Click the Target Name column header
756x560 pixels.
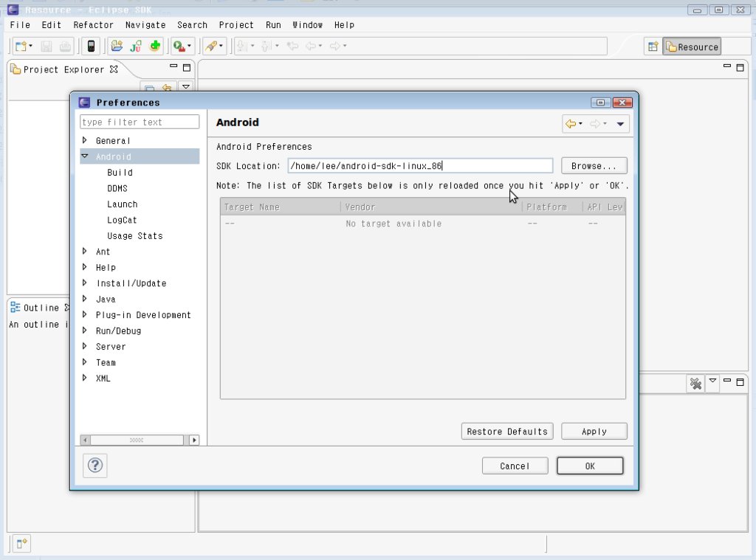click(281, 207)
